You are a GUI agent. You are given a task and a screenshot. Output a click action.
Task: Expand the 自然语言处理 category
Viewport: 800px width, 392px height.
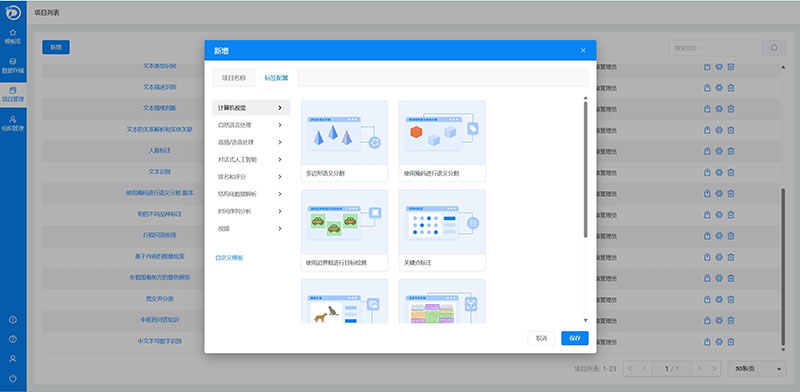pos(251,125)
